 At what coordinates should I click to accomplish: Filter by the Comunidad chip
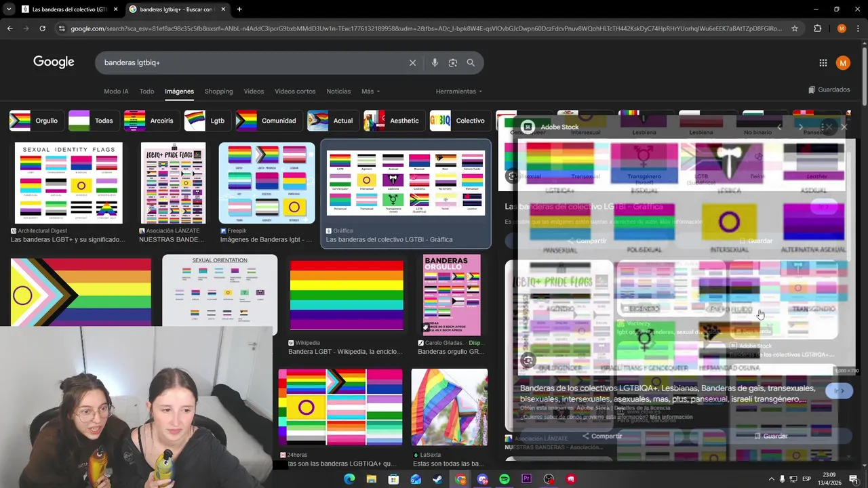pyautogui.click(x=269, y=121)
